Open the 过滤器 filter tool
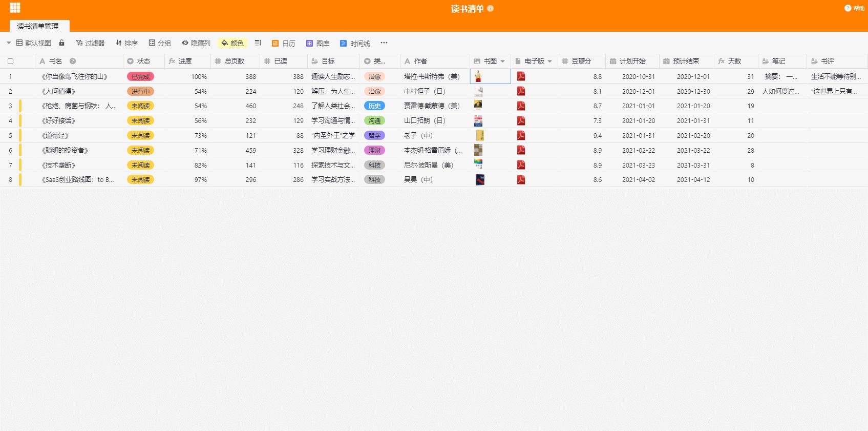 click(x=90, y=43)
